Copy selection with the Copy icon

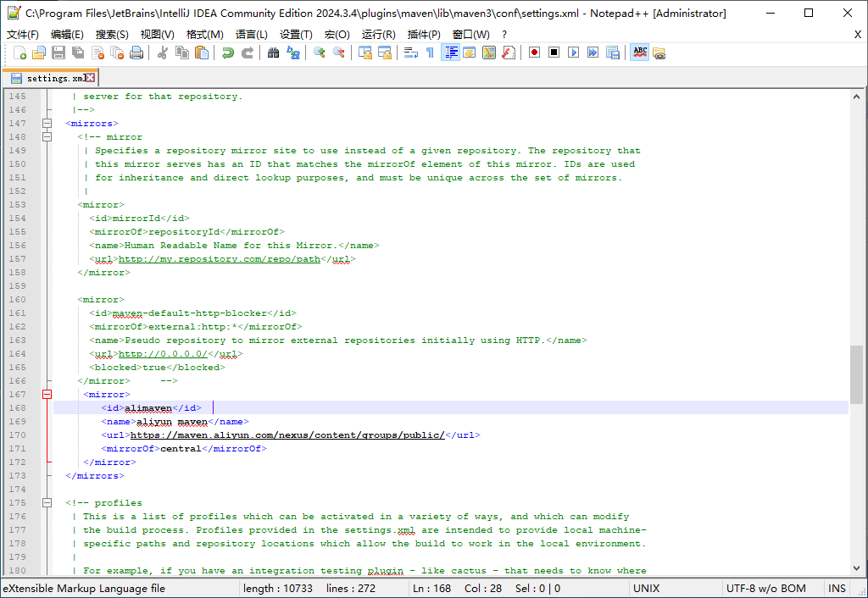click(181, 53)
